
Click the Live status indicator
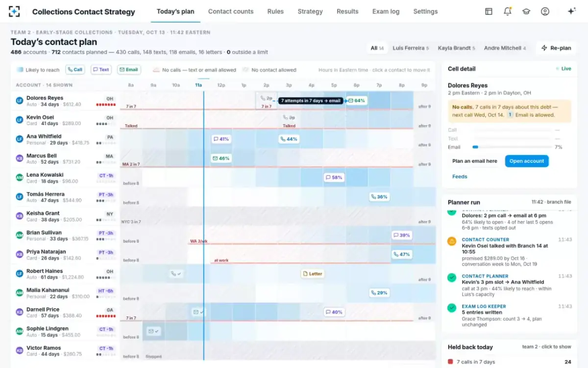(563, 69)
